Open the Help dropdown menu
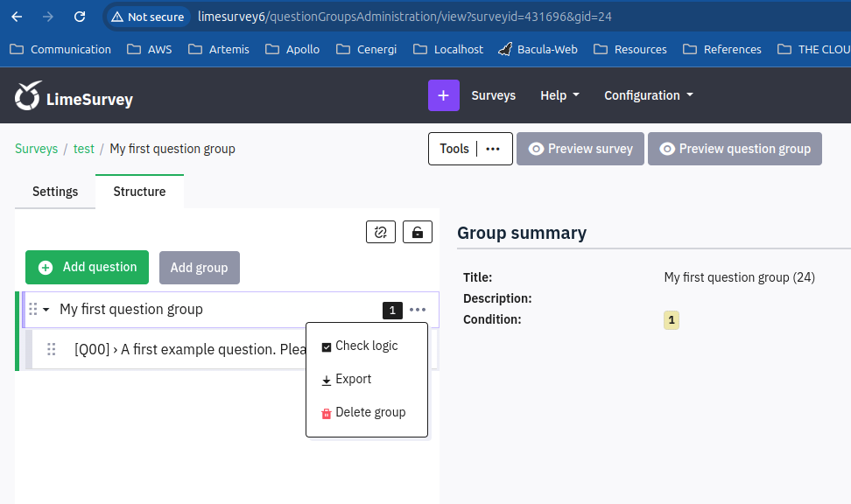851x504 pixels. (559, 95)
